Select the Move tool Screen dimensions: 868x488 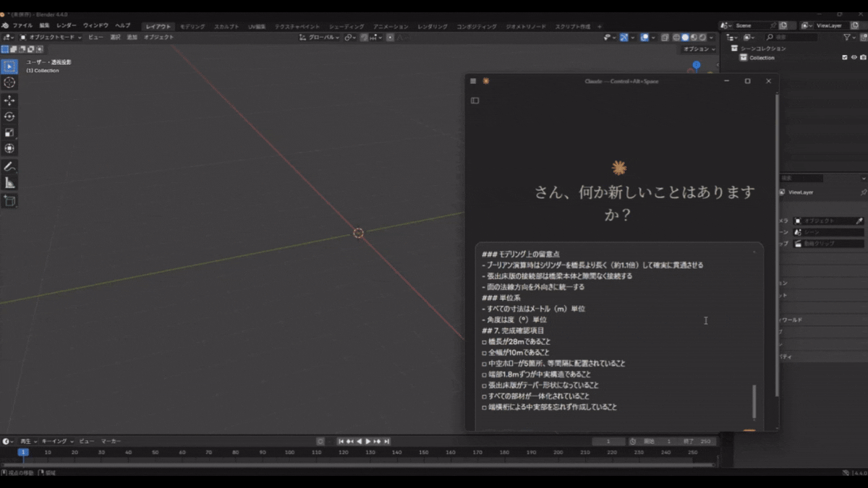[9, 100]
